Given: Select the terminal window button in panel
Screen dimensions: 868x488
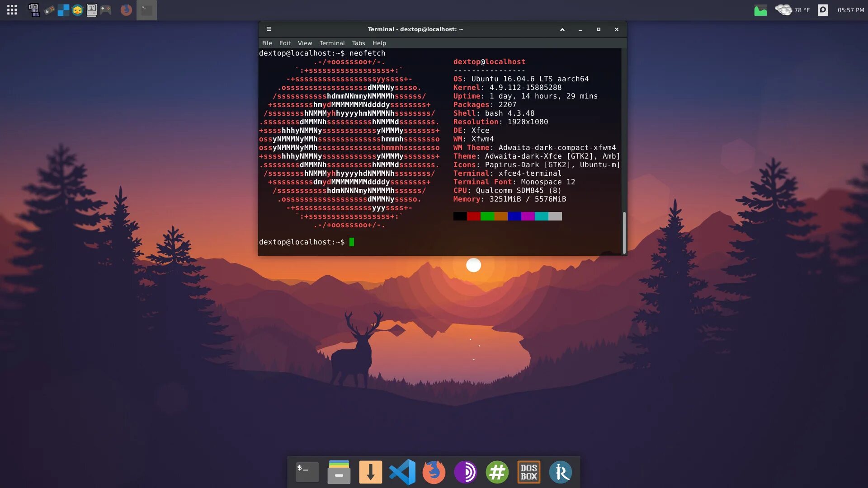Looking at the screenshot, I should 146,10.
